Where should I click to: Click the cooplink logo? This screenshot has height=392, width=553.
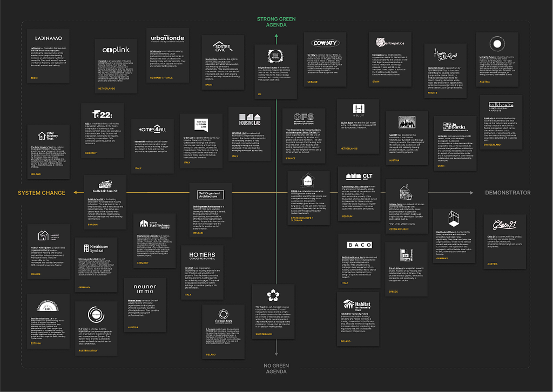point(116,50)
